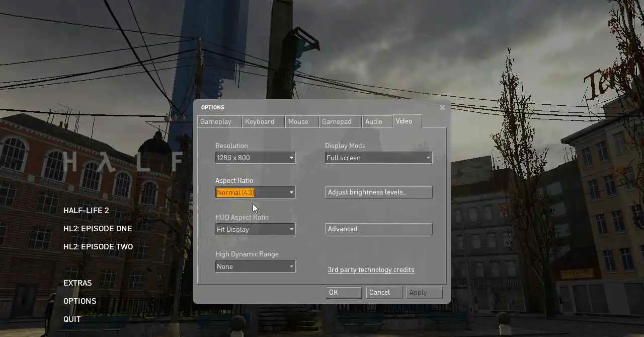Open OPTIONS in the main menu
This screenshot has height=337, width=644.
[x=80, y=301]
